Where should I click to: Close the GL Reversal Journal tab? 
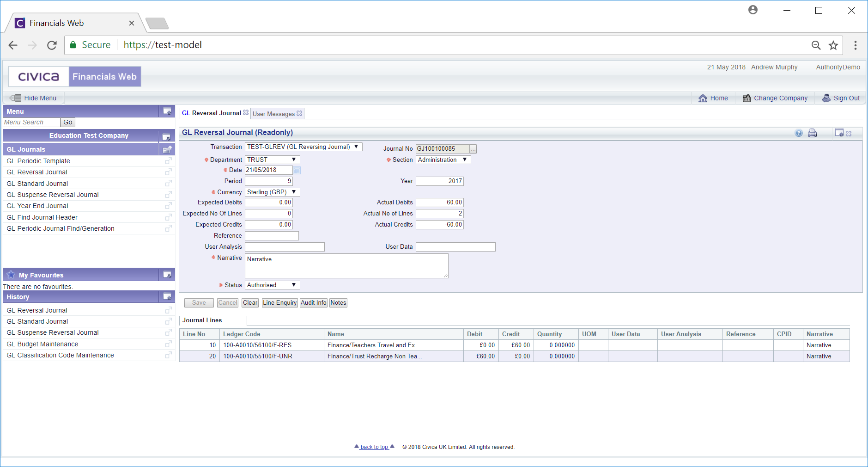(x=246, y=113)
